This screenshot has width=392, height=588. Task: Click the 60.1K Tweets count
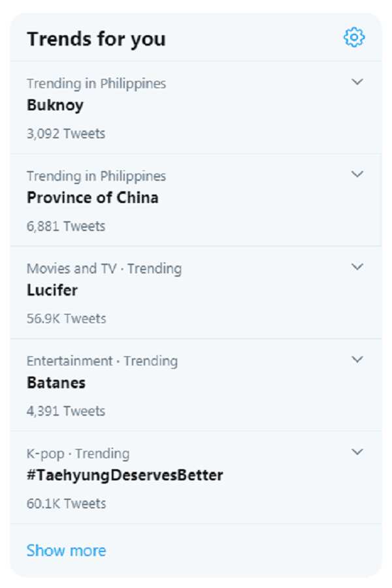pos(66,504)
